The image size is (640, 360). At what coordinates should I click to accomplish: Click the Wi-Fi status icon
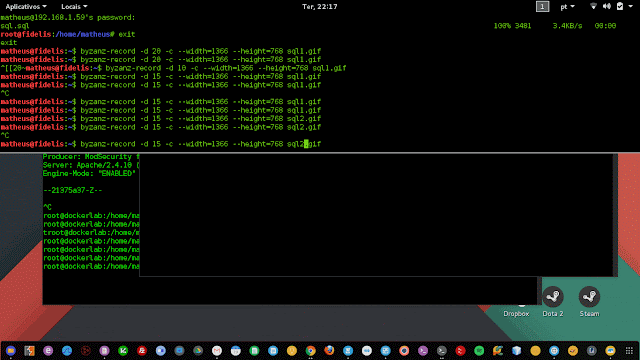(x=593, y=6)
